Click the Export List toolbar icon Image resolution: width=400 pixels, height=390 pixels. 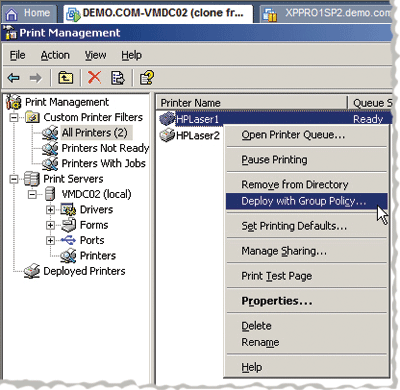pyautogui.click(x=117, y=78)
